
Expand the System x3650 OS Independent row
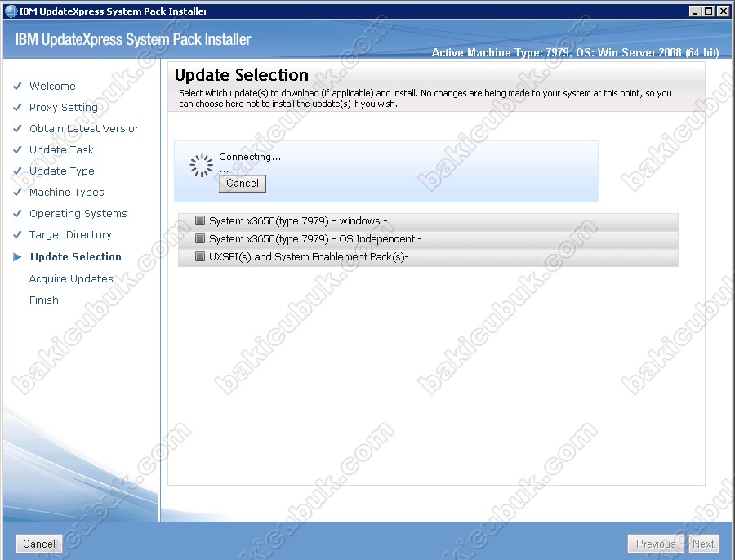pos(315,239)
